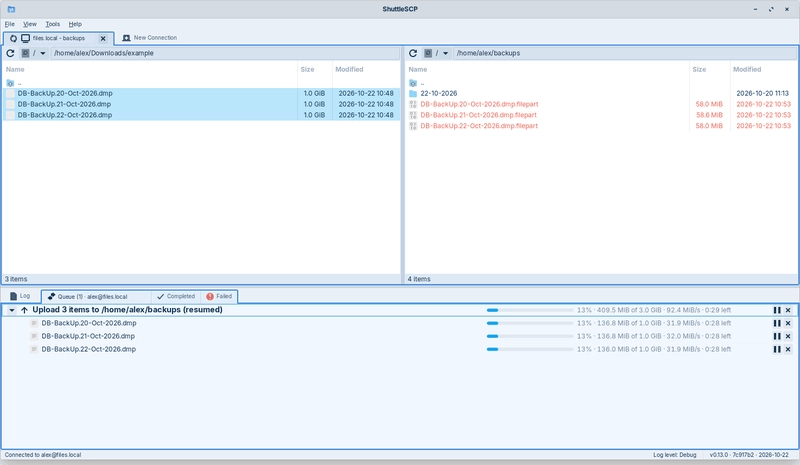The height and width of the screenshot is (465, 800).
Task: Go to parent folder in remote pane
Action: click(x=601, y=83)
